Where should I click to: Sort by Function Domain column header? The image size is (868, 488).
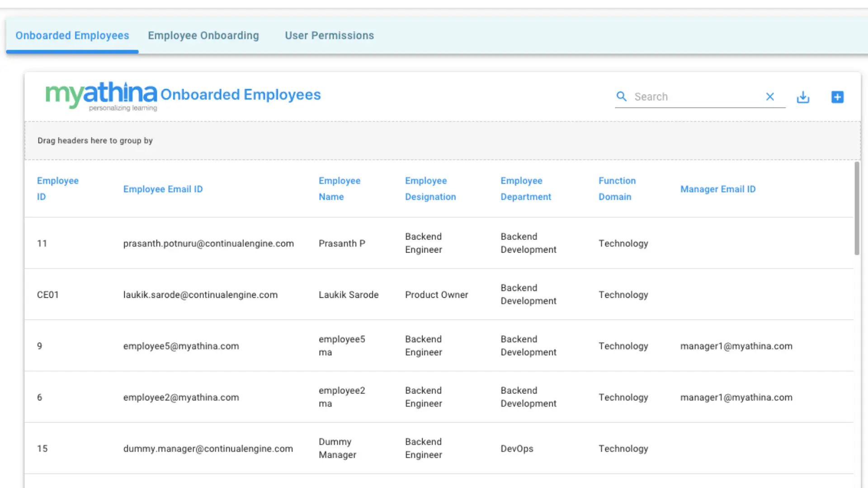(x=617, y=189)
